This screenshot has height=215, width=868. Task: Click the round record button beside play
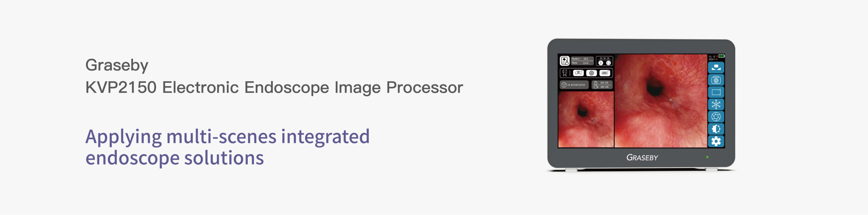pyautogui.click(x=608, y=63)
